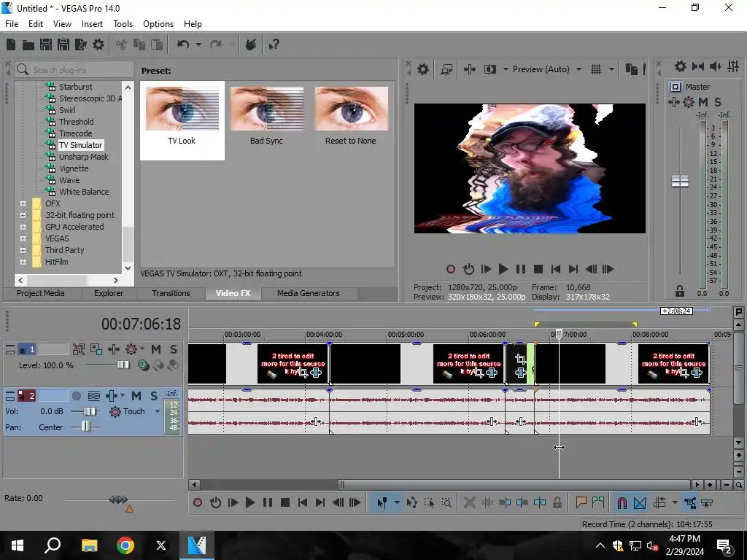Switch to Project Media tab
Viewport: 747px width, 560px height.
tap(41, 293)
